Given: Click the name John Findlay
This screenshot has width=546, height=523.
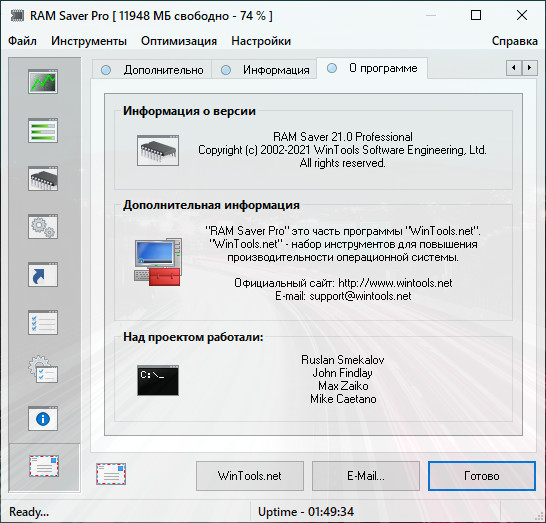Looking at the screenshot, I should click(x=343, y=373).
